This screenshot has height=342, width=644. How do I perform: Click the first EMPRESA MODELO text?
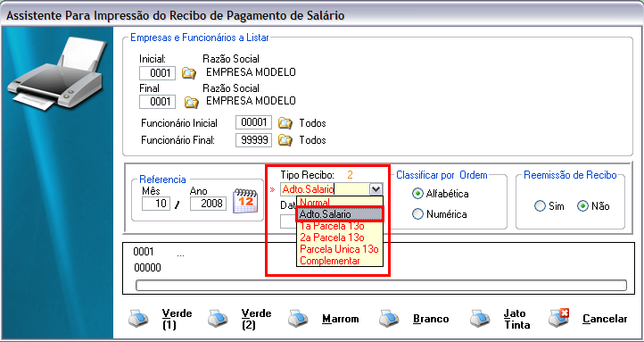[x=251, y=72]
